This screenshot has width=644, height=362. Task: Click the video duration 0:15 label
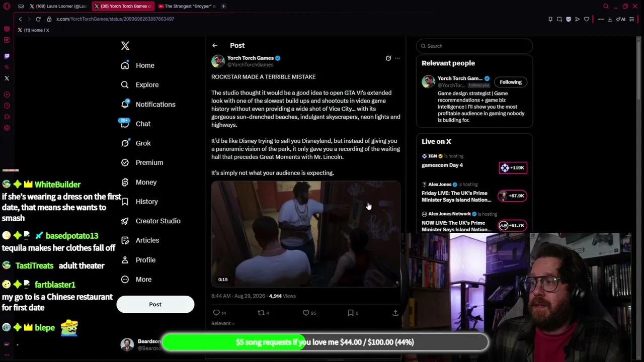(223, 280)
